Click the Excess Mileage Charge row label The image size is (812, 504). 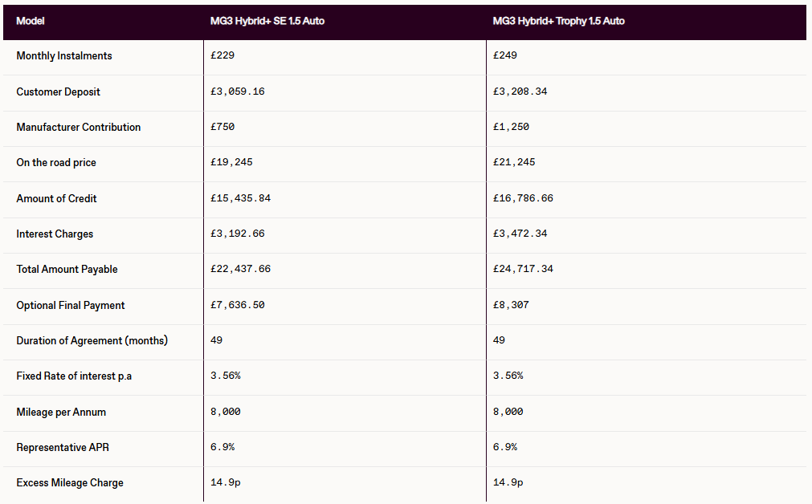(70, 482)
